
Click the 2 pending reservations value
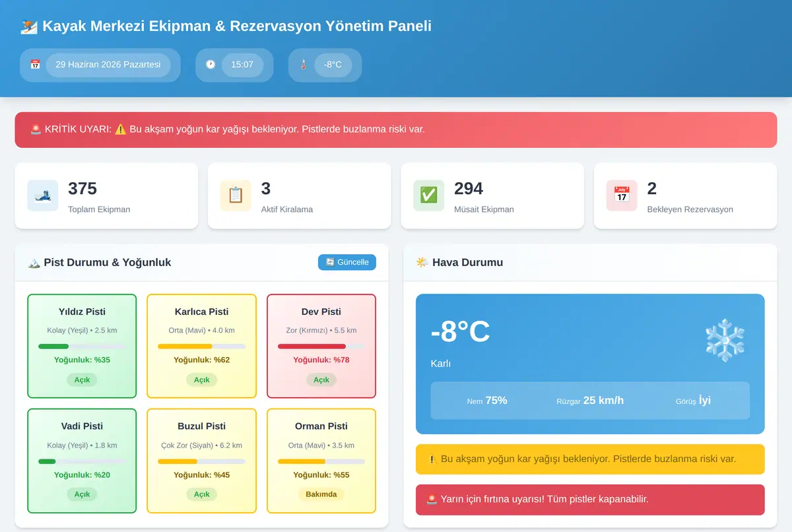[x=652, y=189]
